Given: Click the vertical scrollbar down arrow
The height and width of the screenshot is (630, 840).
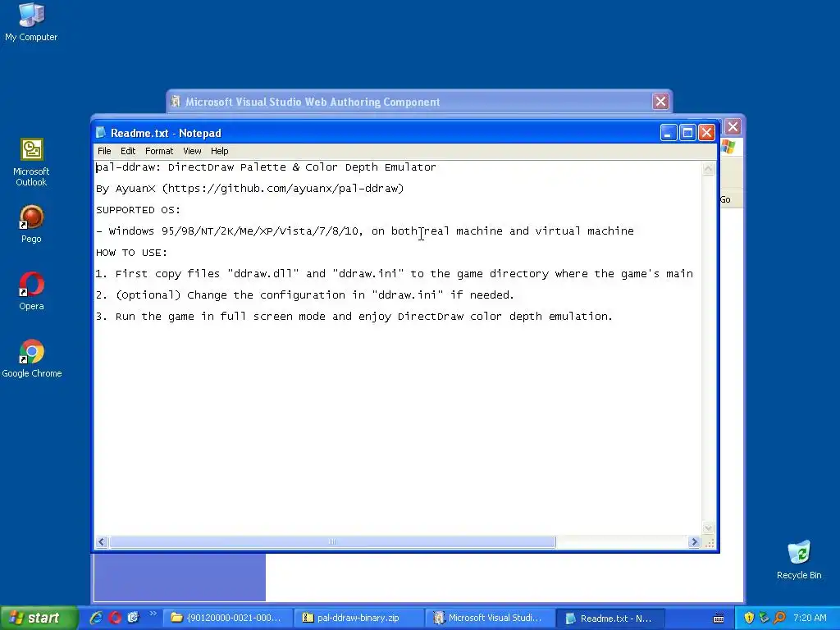Looking at the screenshot, I should point(708,527).
